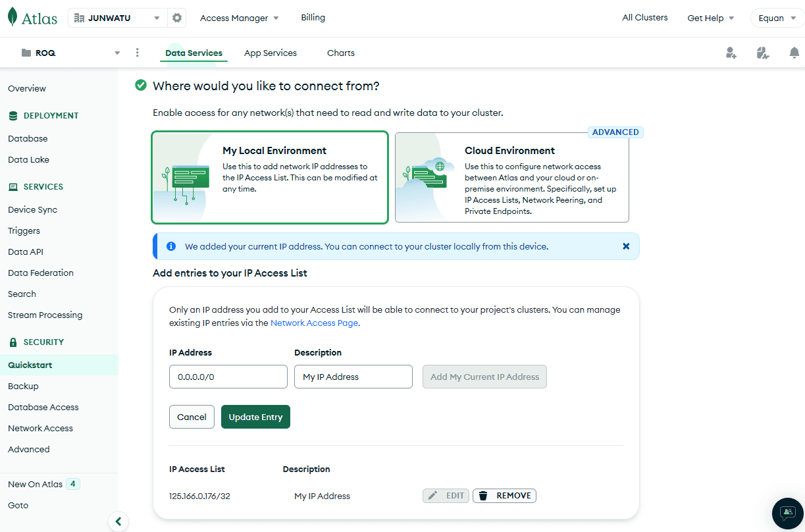This screenshot has width=805, height=532.
Task: Click the New On Atlas count badge
Action: coord(74,484)
